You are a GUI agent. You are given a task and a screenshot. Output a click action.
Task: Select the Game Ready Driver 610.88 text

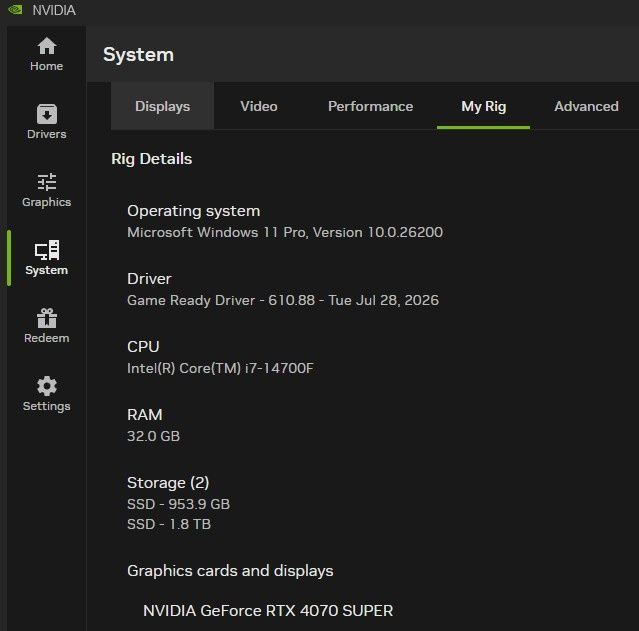pos(283,300)
